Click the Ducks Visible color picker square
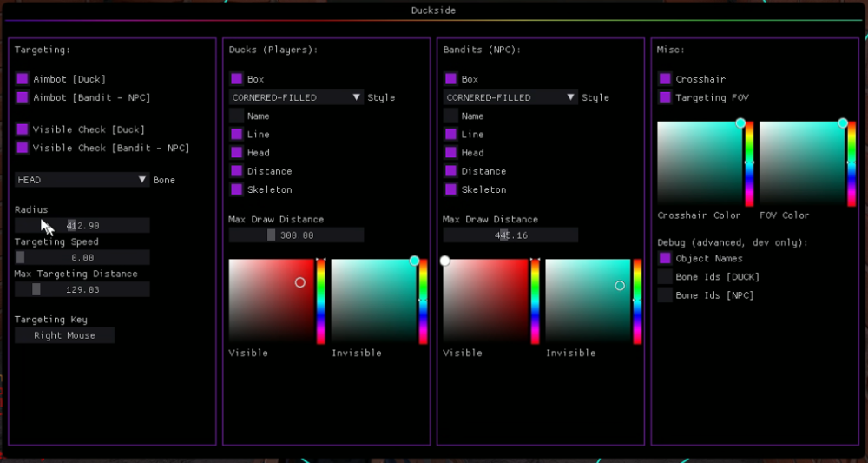 pyautogui.click(x=270, y=300)
